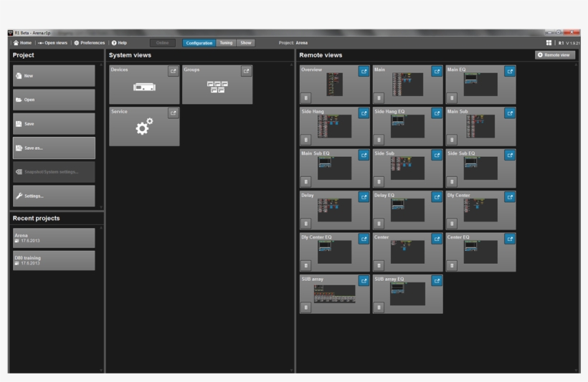Pop out the Devices system view
588x382 pixels.
pyautogui.click(x=174, y=71)
